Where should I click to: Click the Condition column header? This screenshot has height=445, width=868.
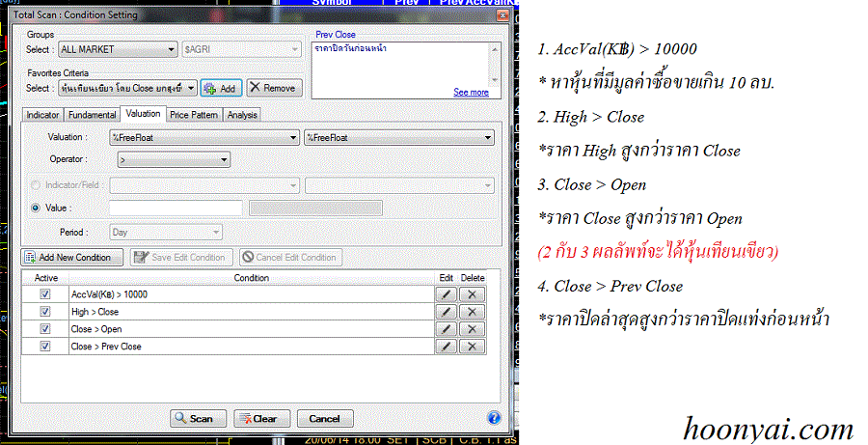click(x=252, y=278)
